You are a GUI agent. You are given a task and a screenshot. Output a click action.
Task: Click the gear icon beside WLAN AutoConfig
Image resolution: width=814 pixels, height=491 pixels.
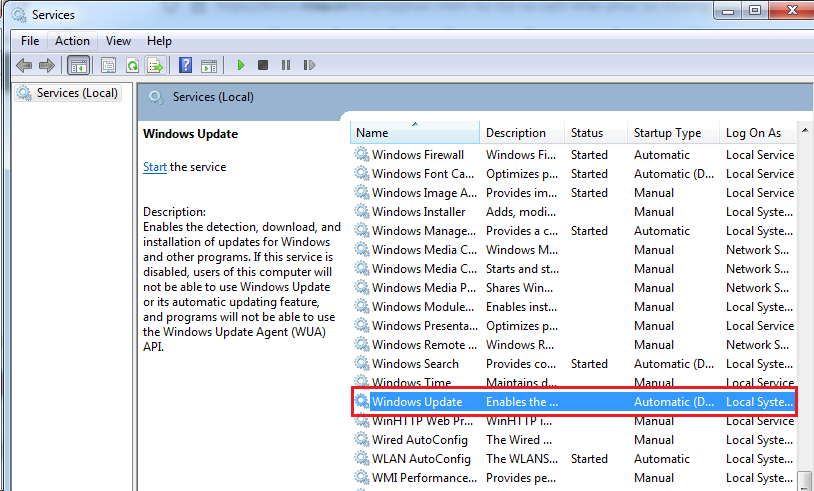pos(362,458)
